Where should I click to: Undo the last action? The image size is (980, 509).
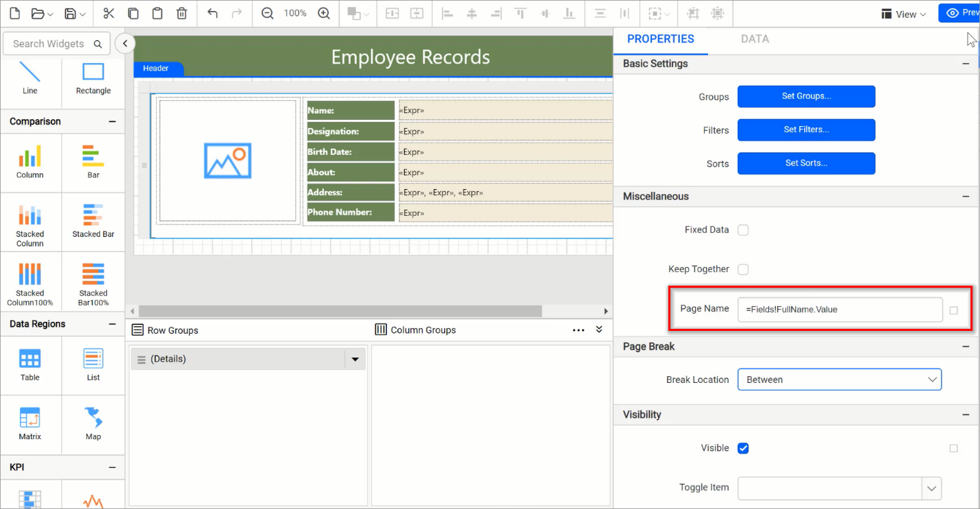[x=212, y=14]
